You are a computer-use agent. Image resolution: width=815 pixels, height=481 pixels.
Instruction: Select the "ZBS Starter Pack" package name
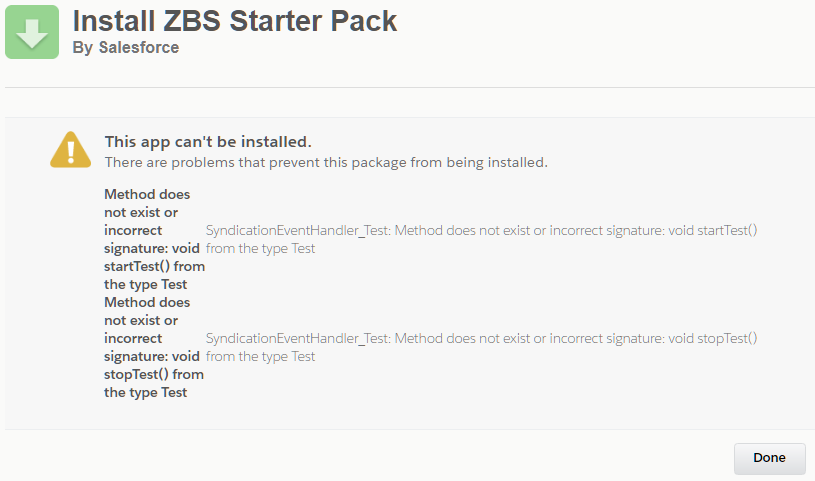pos(291,21)
